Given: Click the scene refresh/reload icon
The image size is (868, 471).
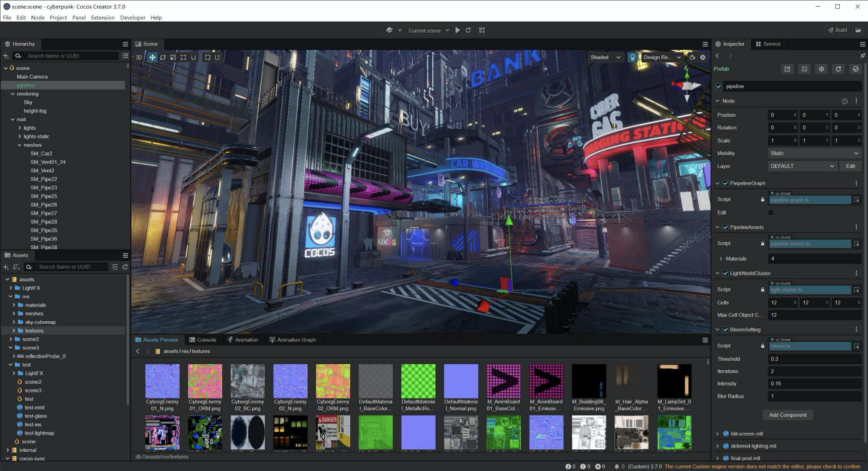Looking at the screenshot, I should tap(468, 30).
